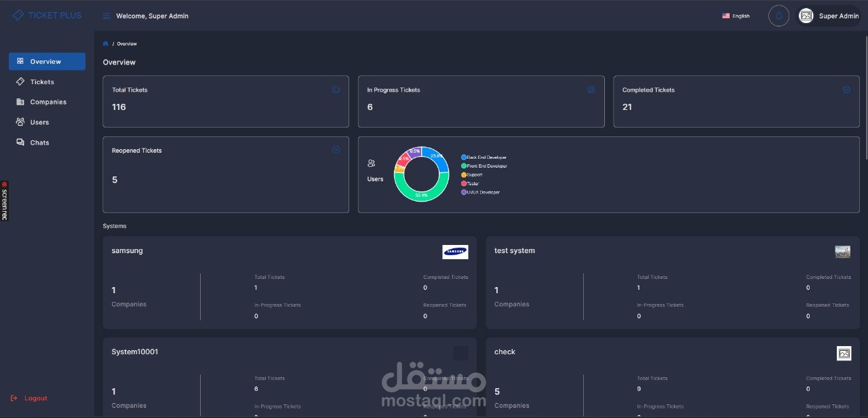Click the screenrec side tab
This screenshot has width=868, height=418.
point(4,201)
